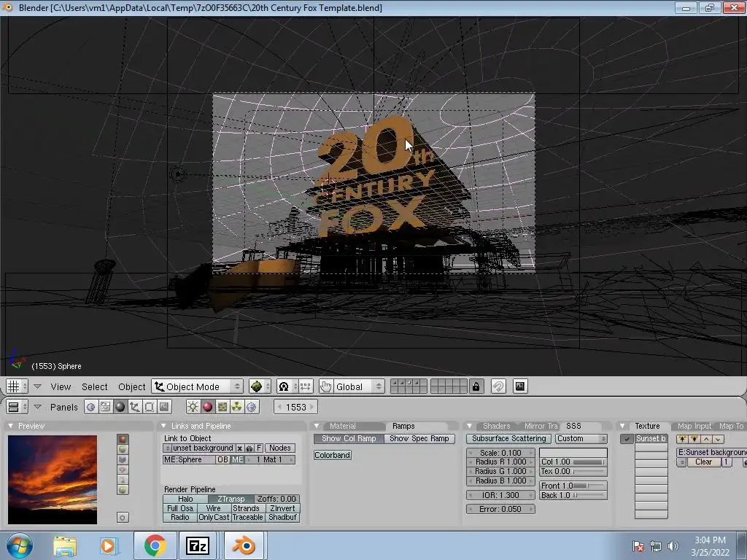
Task: Set preview type to monkey
Action: pos(123,470)
